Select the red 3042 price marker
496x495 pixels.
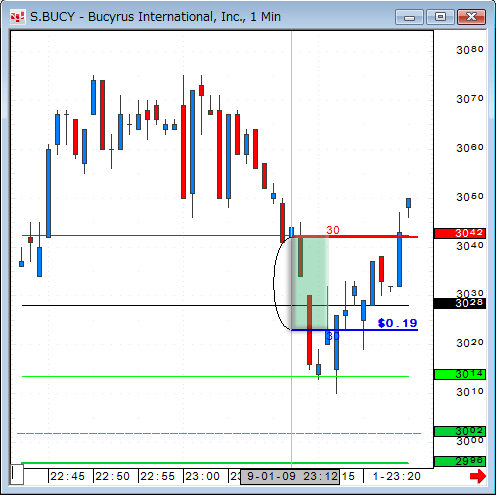pyautogui.click(x=460, y=233)
